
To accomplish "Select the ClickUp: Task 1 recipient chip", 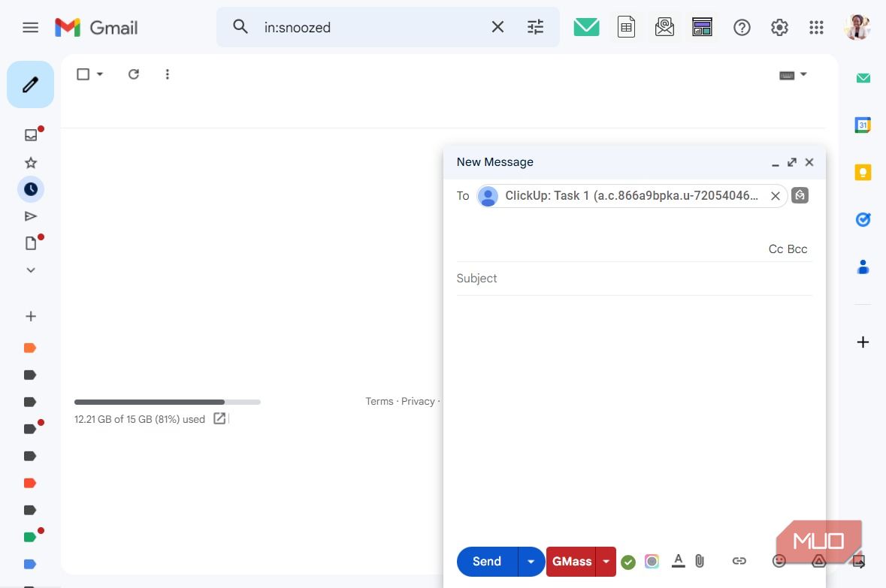I will (631, 196).
